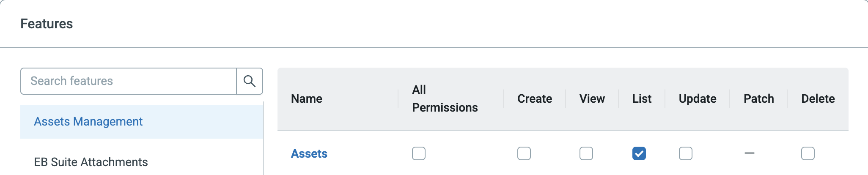Image resolution: width=868 pixels, height=175 pixels.
Task: Click the Patch dash for Assets
Action: (x=750, y=153)
